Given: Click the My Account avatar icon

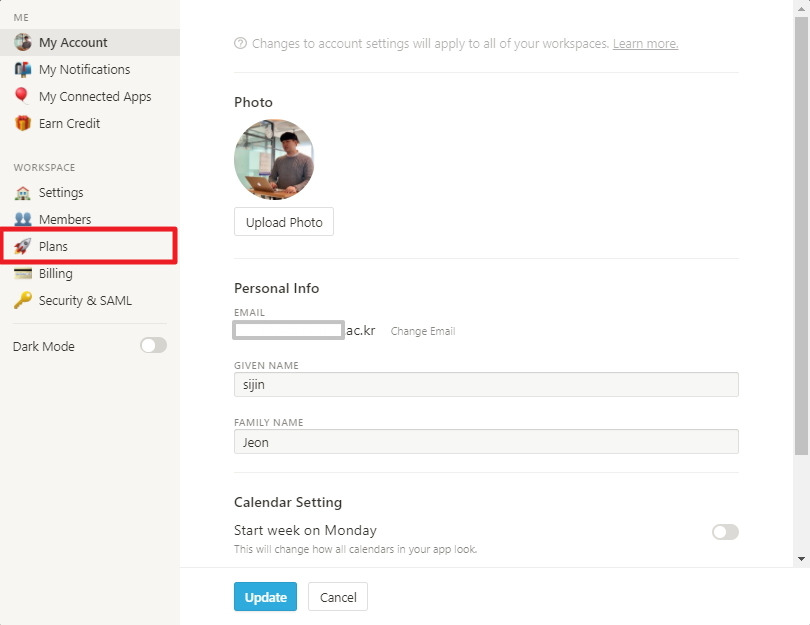Looking at the screenshot, I should click(22, 42).
